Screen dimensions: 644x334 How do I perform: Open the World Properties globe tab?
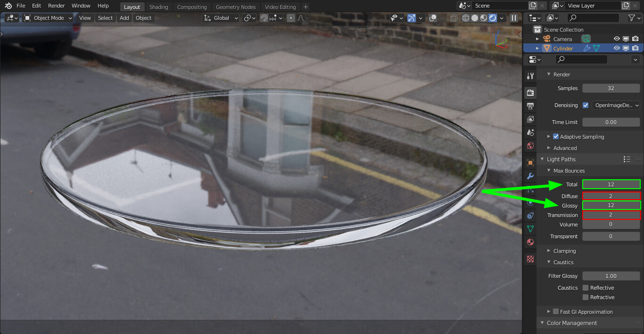coord(530,146)
